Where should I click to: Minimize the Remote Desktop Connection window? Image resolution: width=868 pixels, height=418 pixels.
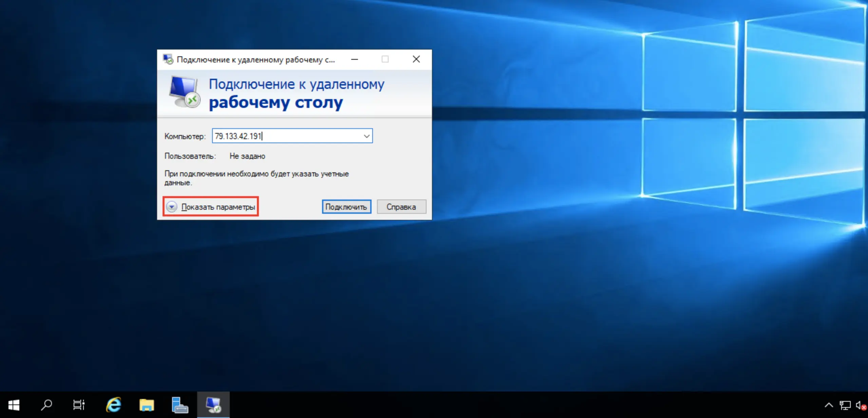pyautogui.click(x=355, y=59)
